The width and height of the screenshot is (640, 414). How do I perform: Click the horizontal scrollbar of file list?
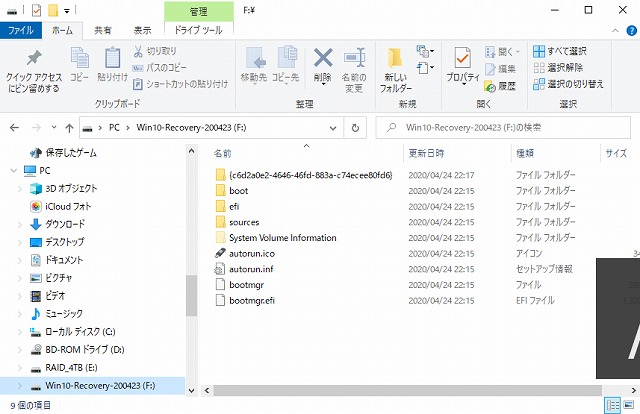pos(407,390)
